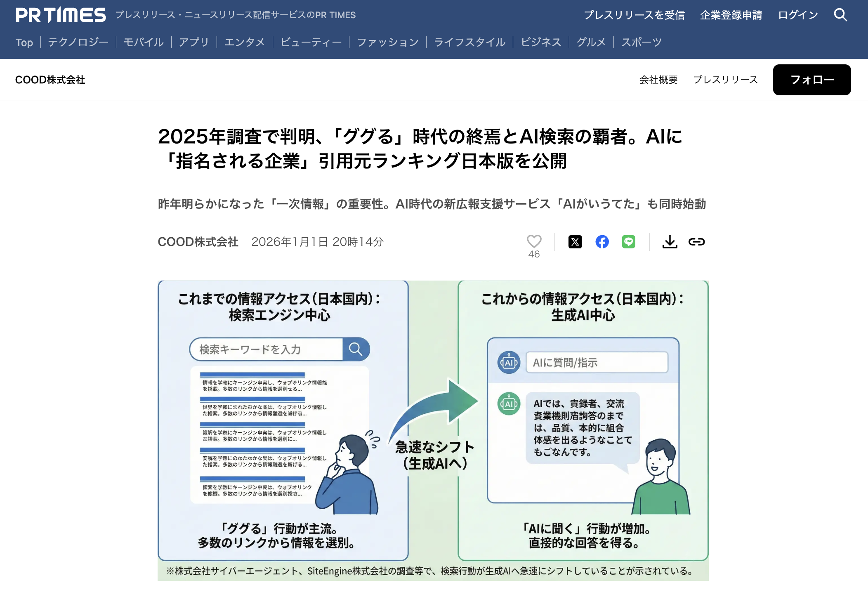Open the company プレスリリース tab
This screenshot has width=868, height=590.
tap(725, 80)
